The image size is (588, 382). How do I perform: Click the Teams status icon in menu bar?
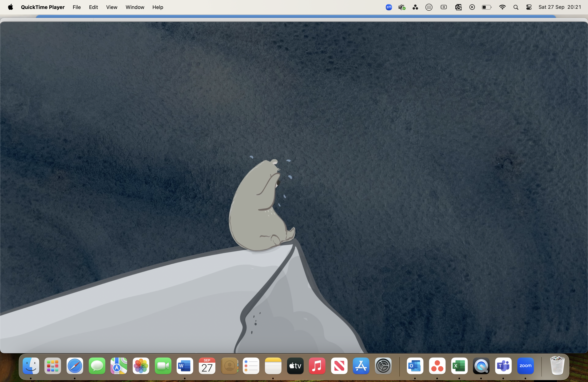pyautogui.click(x=402, y=7)
